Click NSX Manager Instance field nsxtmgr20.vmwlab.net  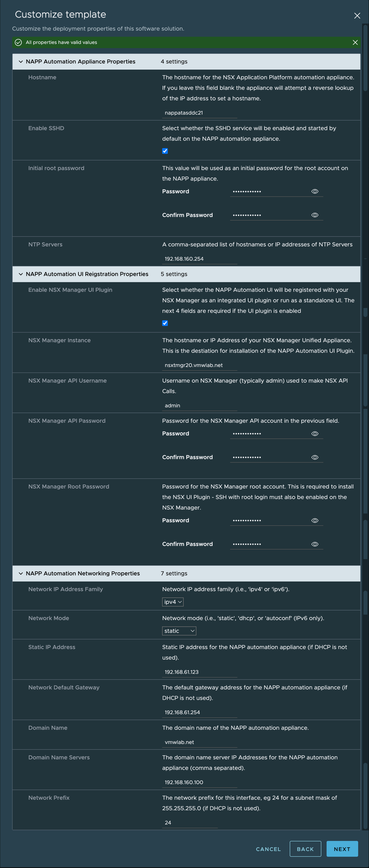tap(200, 365)
